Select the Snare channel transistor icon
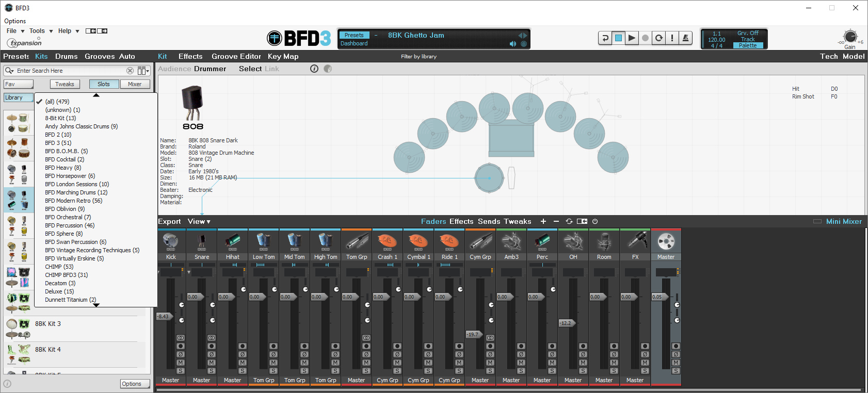Screen dimensions: 868x393 [x=202, y=241]
